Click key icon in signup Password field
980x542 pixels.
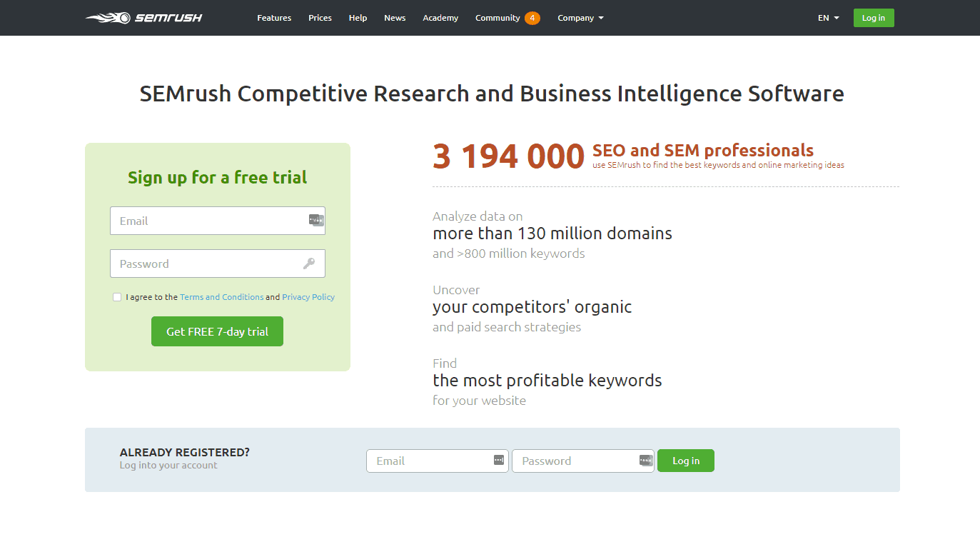309,264
